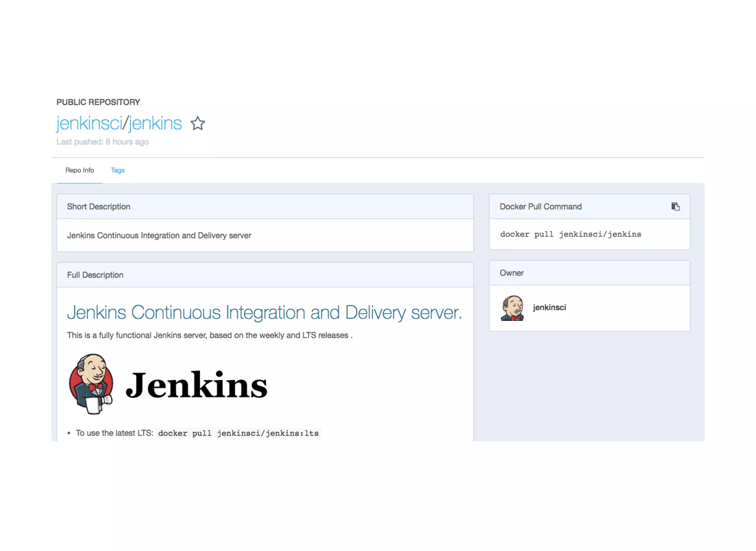
Task: Click the jenkinsci owner avatar
Action: coord(512,308)
